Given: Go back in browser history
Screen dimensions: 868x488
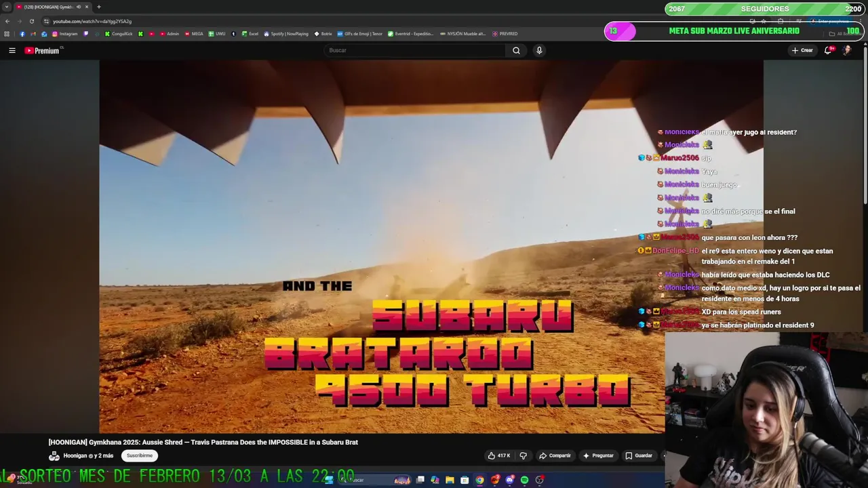Looking at the screenshot, I should click(7, 21).
